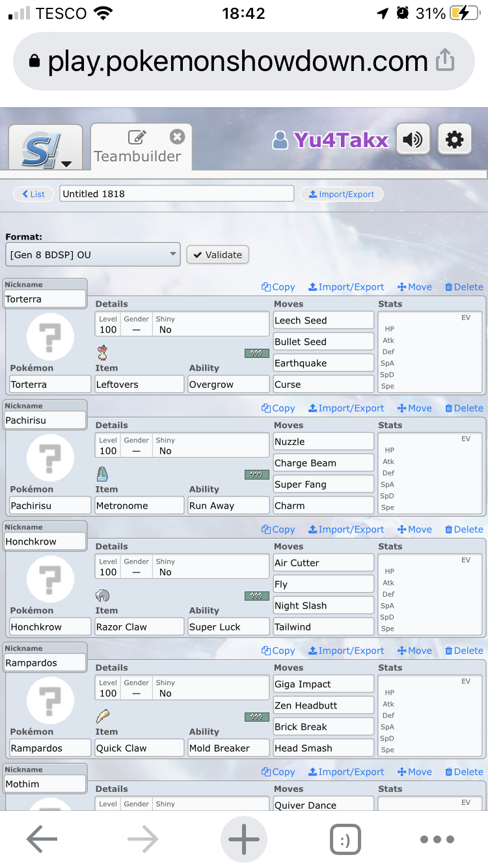This screenshot has height=868, width=488.
Task: Open the Showdown main menu logo
Action: [46, 148]
